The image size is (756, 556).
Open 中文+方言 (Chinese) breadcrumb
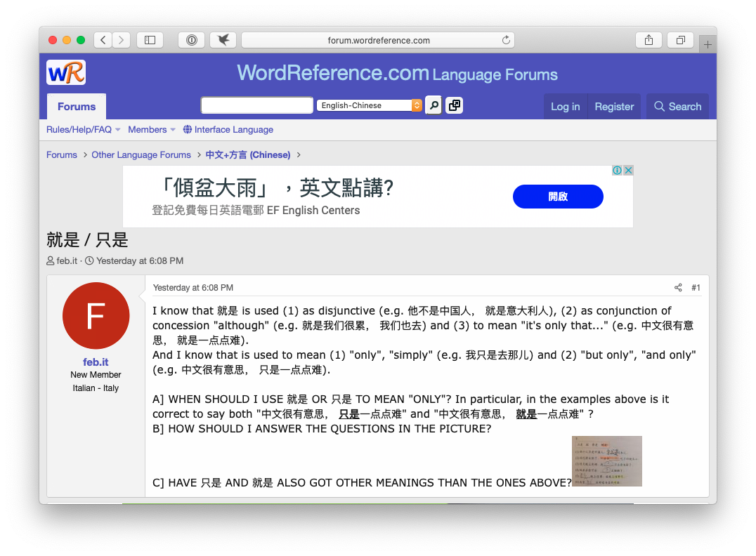[248, 154]
